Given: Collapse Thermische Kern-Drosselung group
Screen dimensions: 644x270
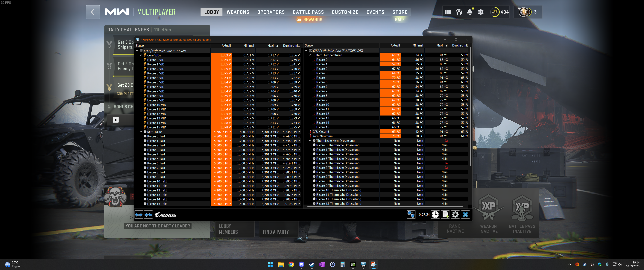Looking at the screenshot, I should click(310, 141).
